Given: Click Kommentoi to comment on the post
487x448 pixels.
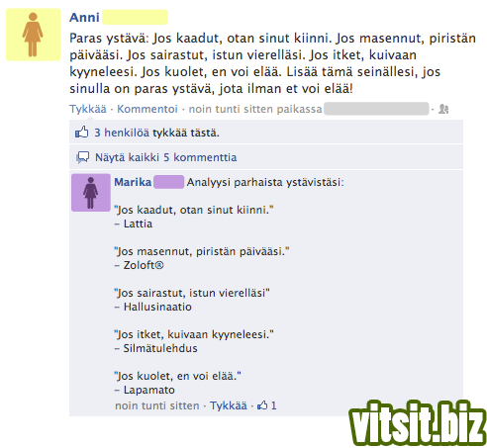Looking at the screenshot, I should 147,109.
